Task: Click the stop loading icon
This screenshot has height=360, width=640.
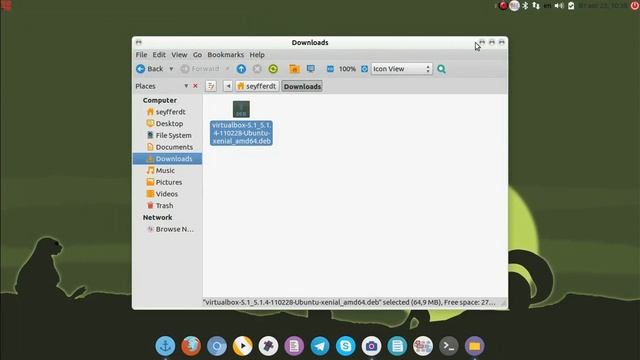Action: 257,69
